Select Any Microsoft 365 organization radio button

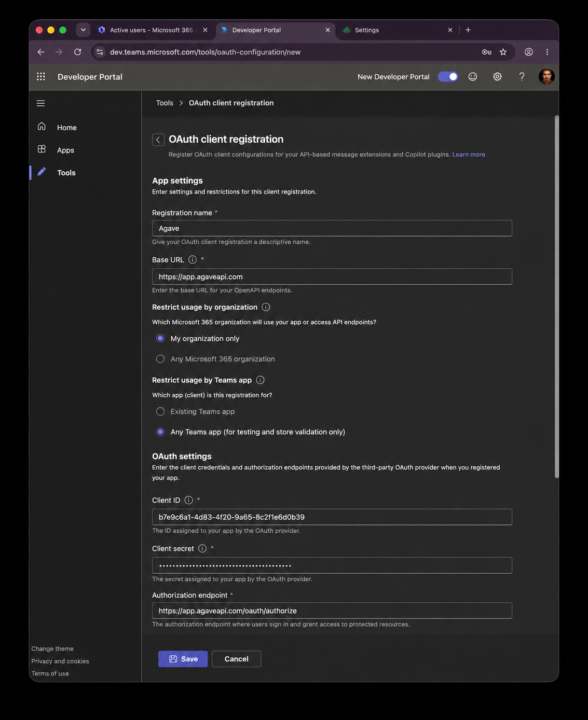point(160,359)
